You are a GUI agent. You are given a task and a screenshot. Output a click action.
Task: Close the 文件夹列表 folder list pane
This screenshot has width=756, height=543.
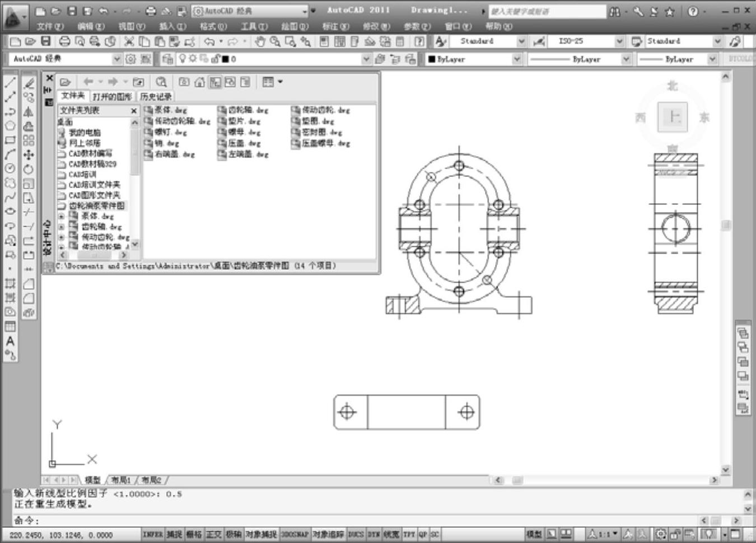134,111
